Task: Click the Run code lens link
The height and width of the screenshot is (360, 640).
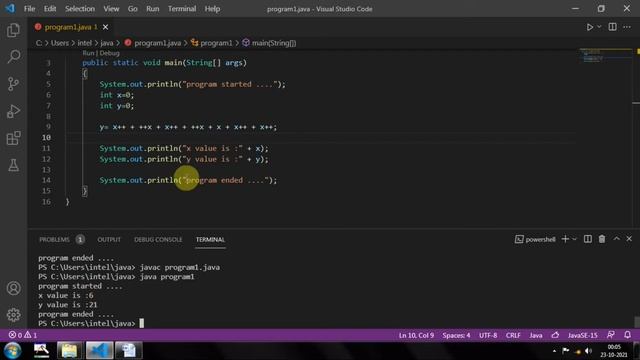Action: pyautogui.click(x=88, y=53)
